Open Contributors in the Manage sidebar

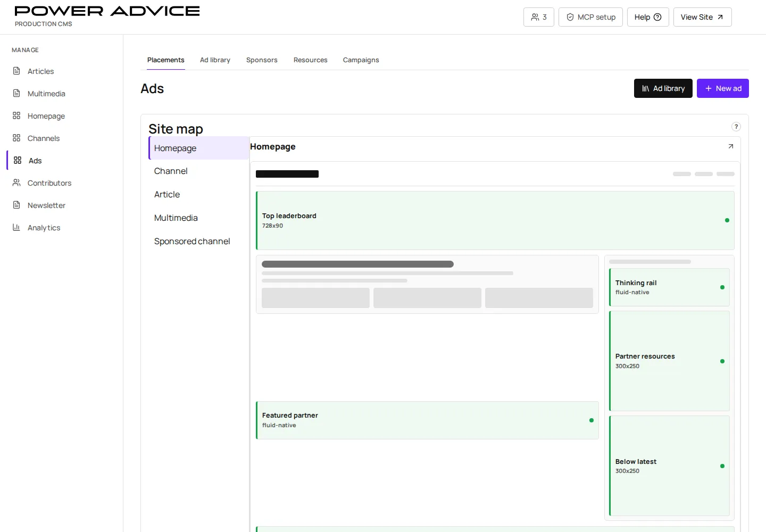coord(62,183)
